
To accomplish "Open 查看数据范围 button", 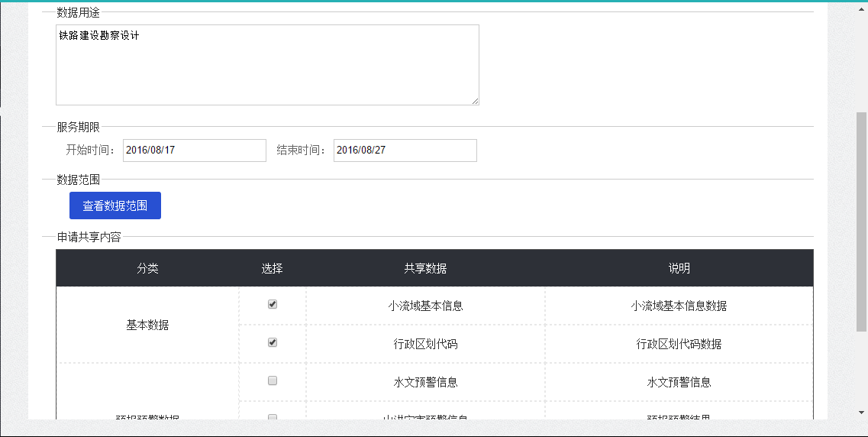I will point(115,206).
